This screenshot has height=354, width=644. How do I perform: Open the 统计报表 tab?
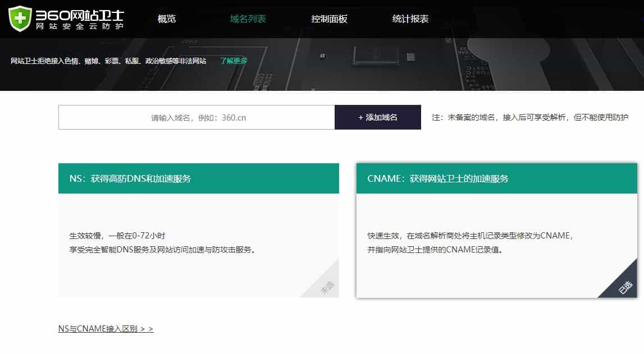(x=410, y=19)
